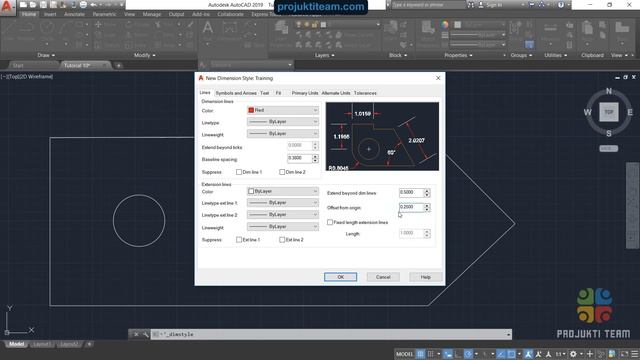Click Offset from origin value field
This screenshot has height=360, width=640.
[411, 207]
